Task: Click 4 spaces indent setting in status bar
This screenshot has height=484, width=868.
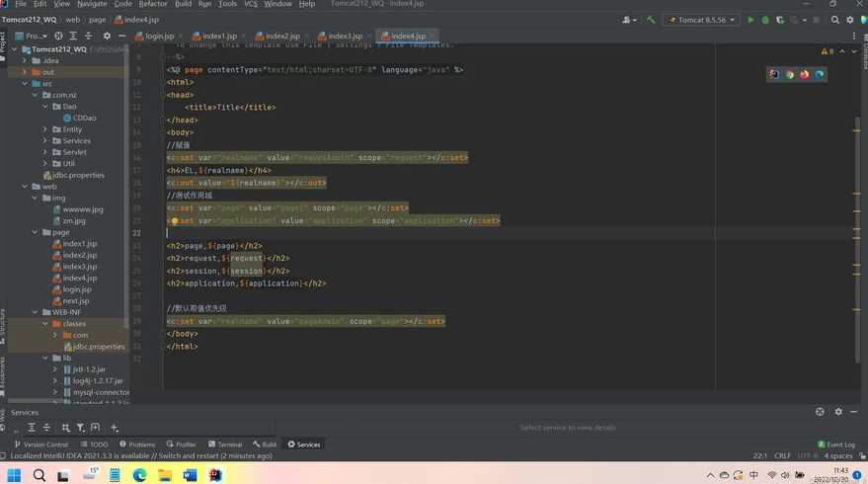Action: coord(837,455)
